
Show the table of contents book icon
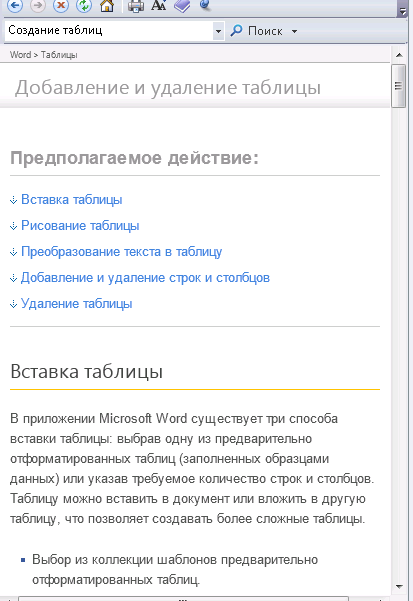182,5
